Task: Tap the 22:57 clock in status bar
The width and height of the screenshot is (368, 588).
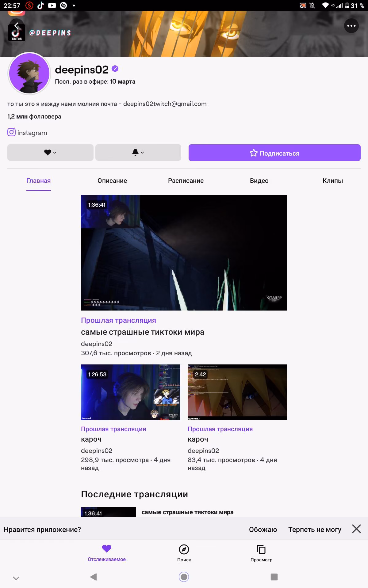Action: [12, 6]
